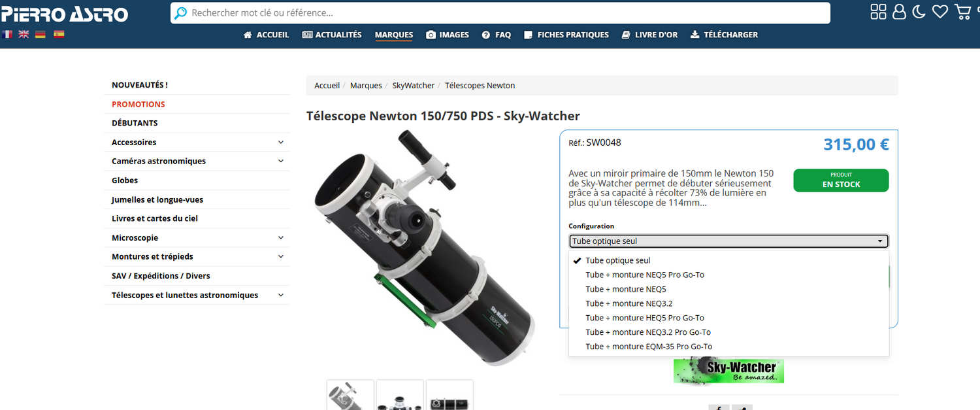
Task: Expand Microscopie category chevron
Action: (x=281, y=237)
